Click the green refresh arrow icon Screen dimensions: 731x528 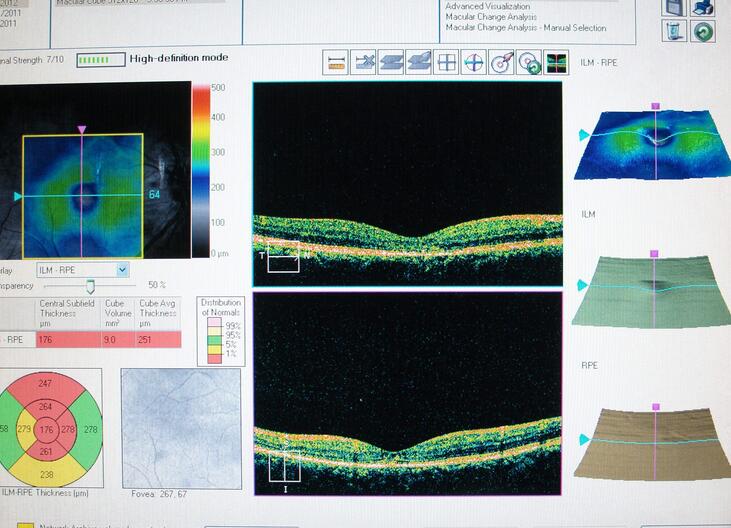(x=703, y=31)
